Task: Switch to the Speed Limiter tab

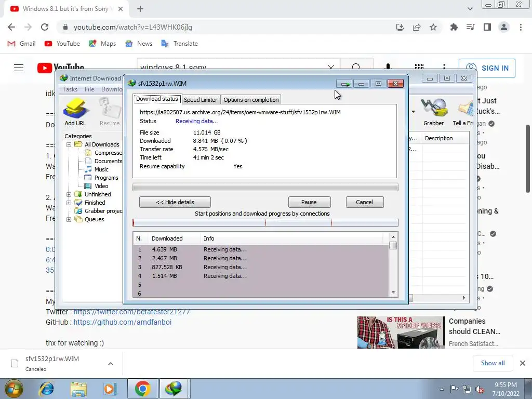Action: 201,100
